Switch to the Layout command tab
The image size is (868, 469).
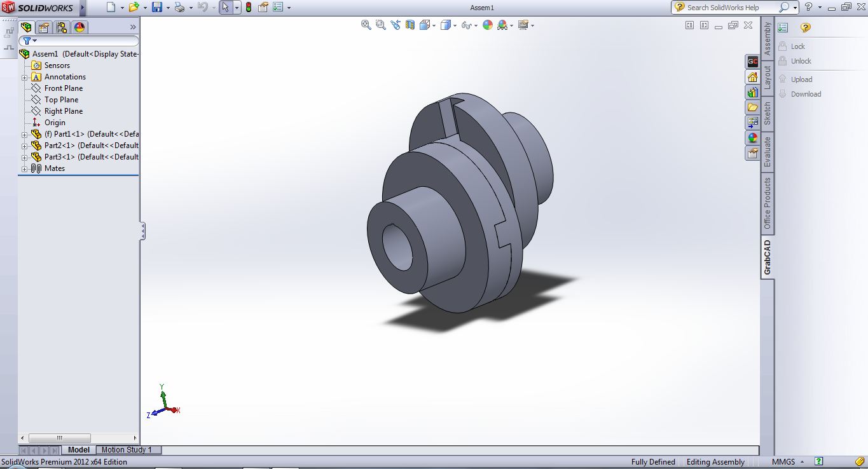[x=768, y=78]
